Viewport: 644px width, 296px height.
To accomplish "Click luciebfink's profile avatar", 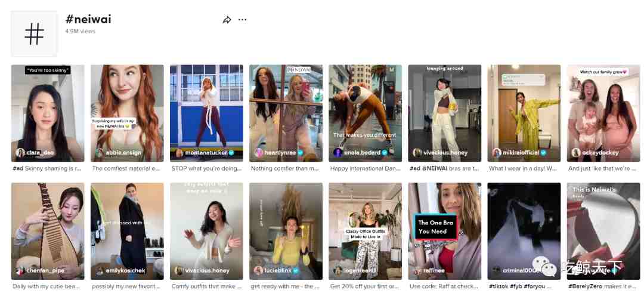I will point(258,270).
